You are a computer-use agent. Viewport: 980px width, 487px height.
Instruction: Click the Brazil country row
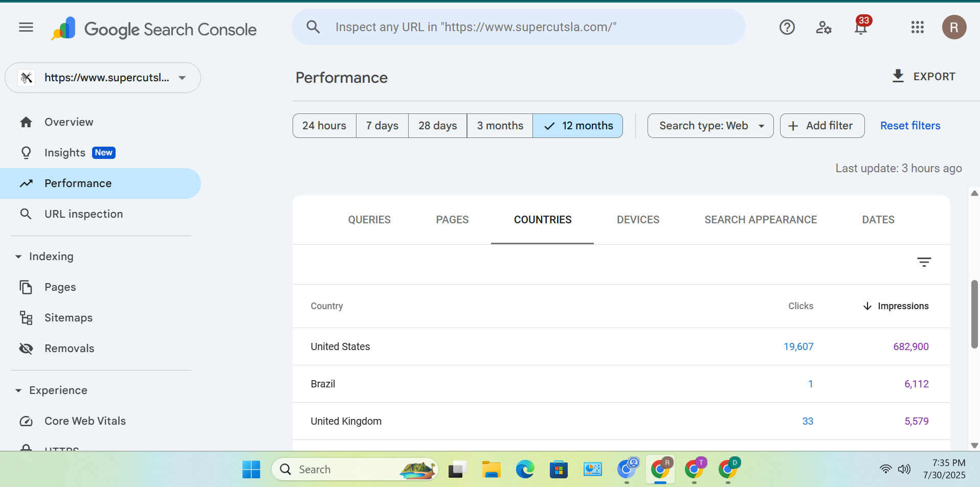point(621,384)
